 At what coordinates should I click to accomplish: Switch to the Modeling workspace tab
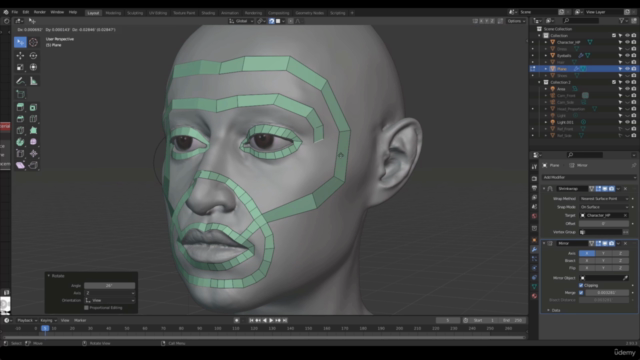click(x=113, y=13)
